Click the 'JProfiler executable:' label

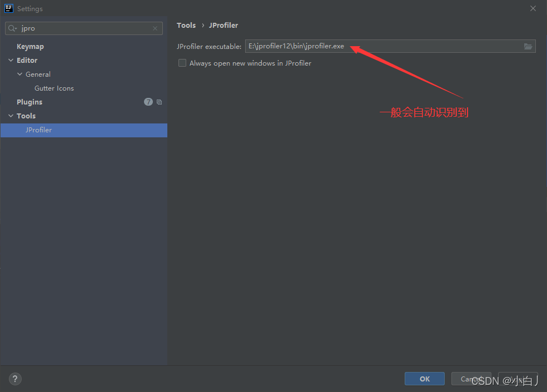click(x=209, y=46)
